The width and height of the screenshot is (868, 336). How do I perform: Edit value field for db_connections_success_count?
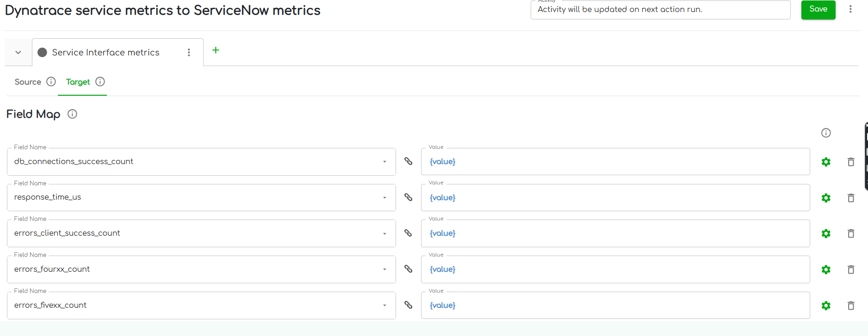pos(615,162)
